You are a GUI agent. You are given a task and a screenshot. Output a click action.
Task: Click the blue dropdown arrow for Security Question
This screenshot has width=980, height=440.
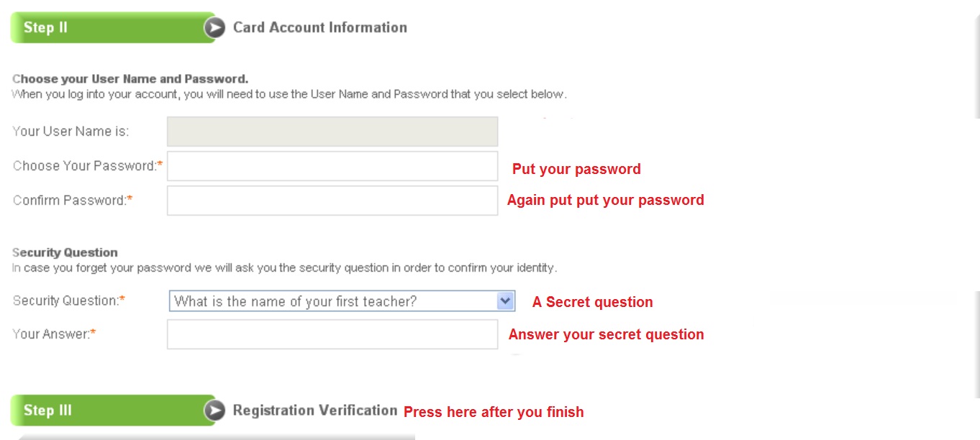pos(507,301)
